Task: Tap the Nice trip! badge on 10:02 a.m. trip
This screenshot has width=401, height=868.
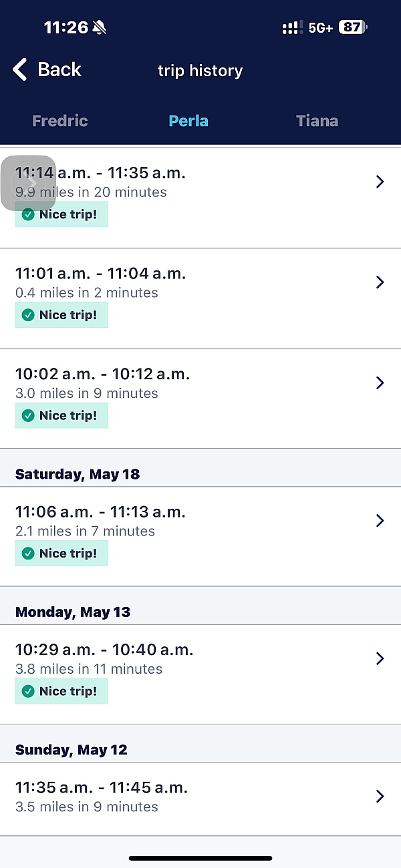Action: click(61, 415)
